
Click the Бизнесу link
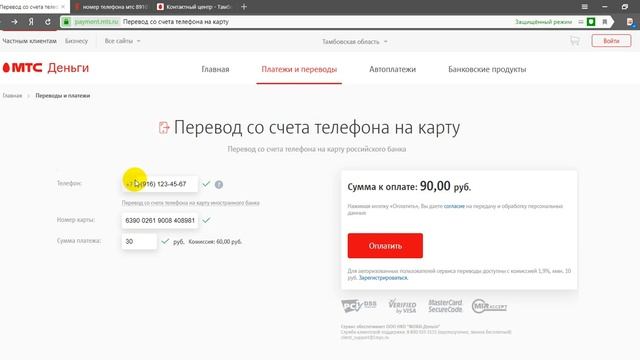(76, 41)
